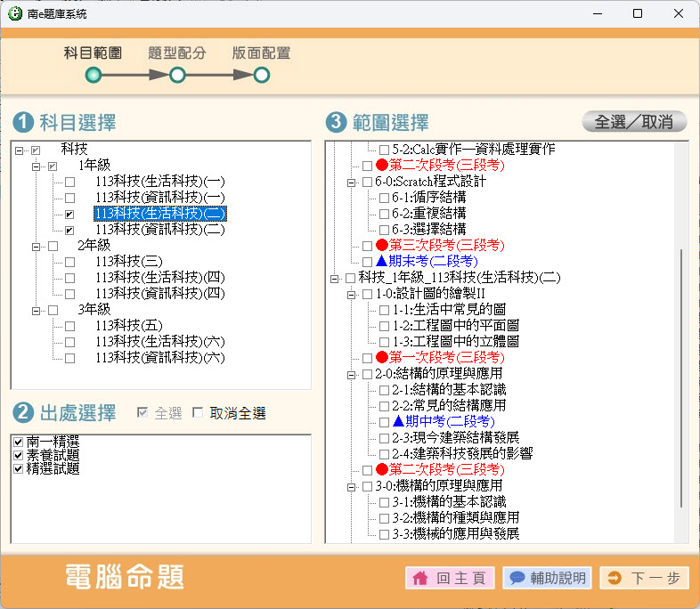Uncheck the 南一精選 source

tap(19, 443)
